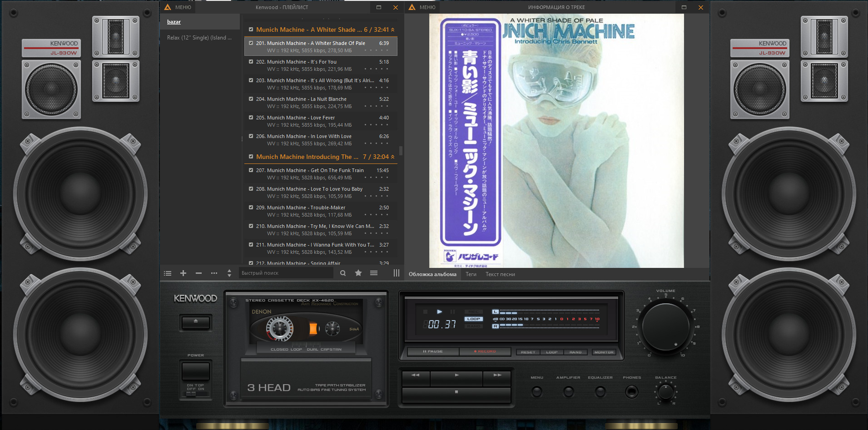
Task: Click the RESET button
Action: pos(528,352)
